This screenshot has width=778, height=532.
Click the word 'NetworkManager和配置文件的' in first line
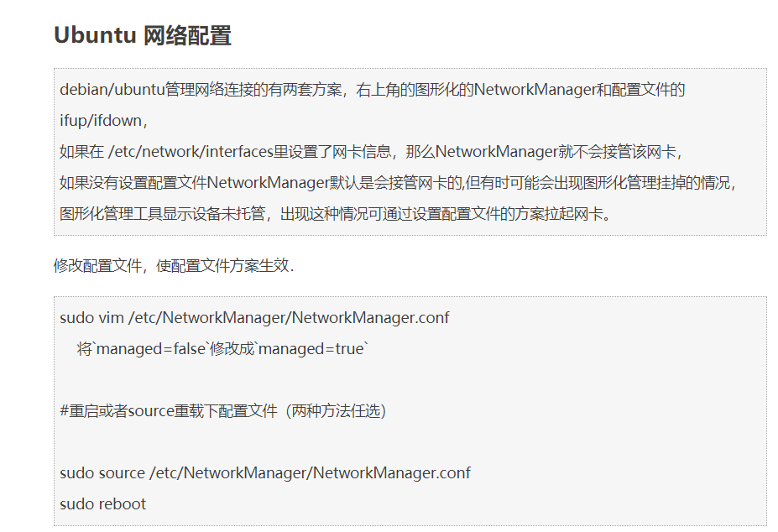580,90
